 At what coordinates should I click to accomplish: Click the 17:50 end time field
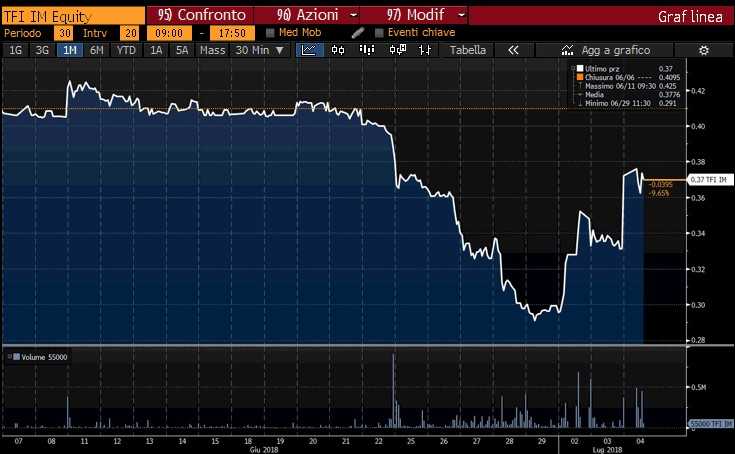click(x=232, y=33)
